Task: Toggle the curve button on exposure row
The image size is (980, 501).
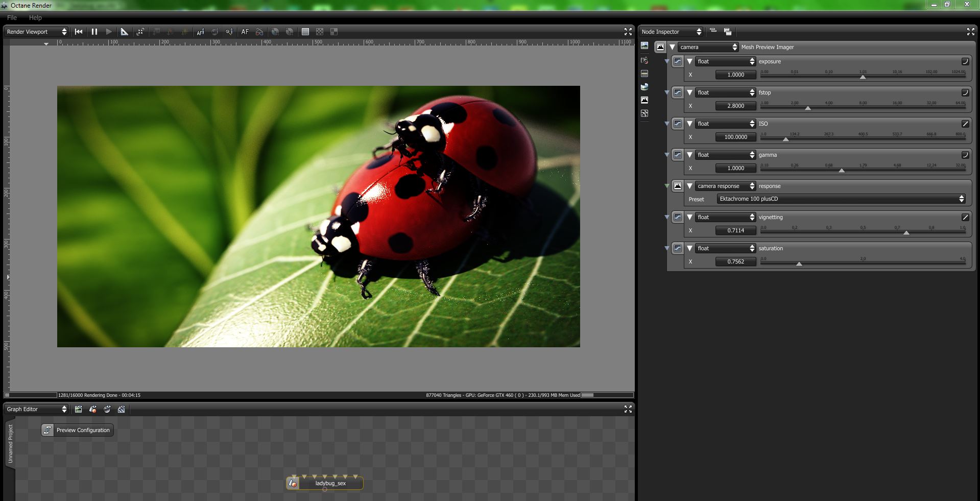Action: (965, 61)
